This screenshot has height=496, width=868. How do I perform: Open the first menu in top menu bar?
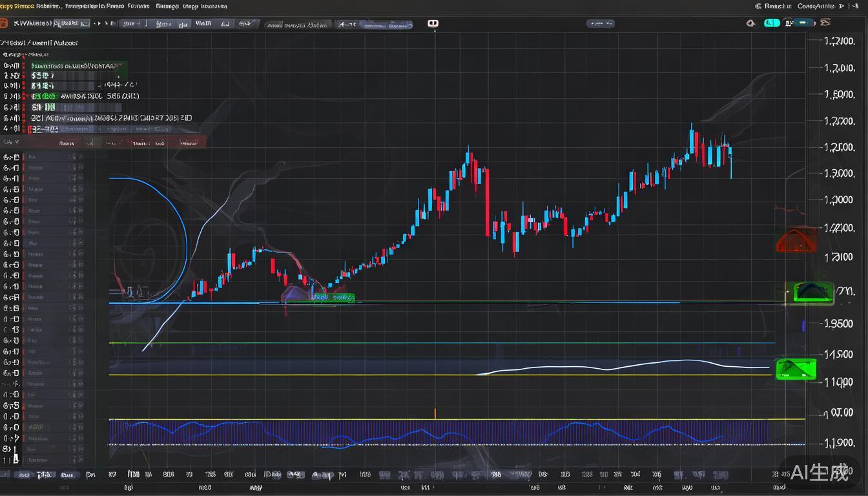16,6
